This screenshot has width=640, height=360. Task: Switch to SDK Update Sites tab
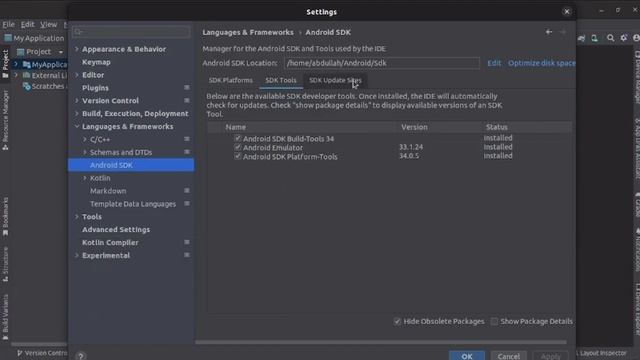pyautogui.click(x=335, y=80)
